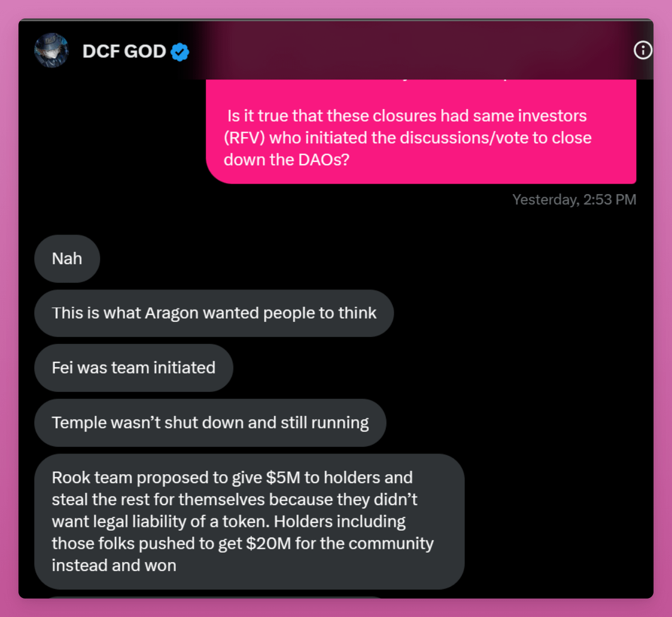The image size is (672, 617).
Task: Click the Temple still running message
Action: point(211,423)
